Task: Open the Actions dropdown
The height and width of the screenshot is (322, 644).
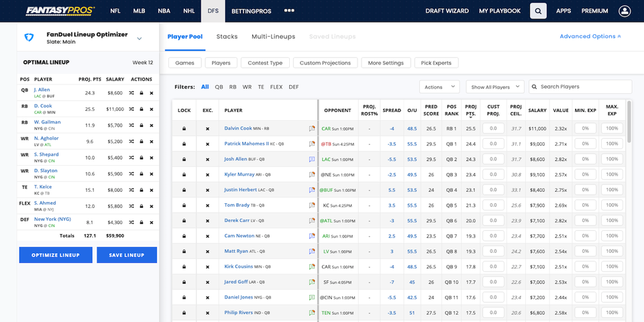Action: point(439,87)
